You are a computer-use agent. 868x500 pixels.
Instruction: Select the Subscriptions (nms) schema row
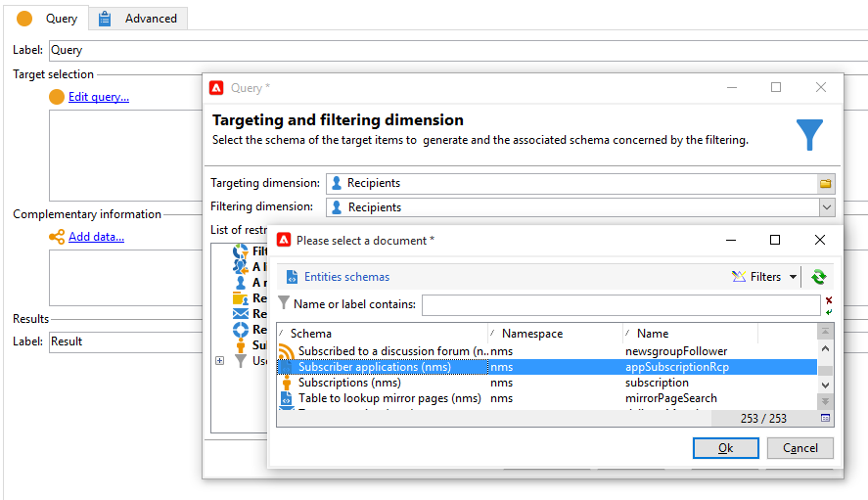547,383
